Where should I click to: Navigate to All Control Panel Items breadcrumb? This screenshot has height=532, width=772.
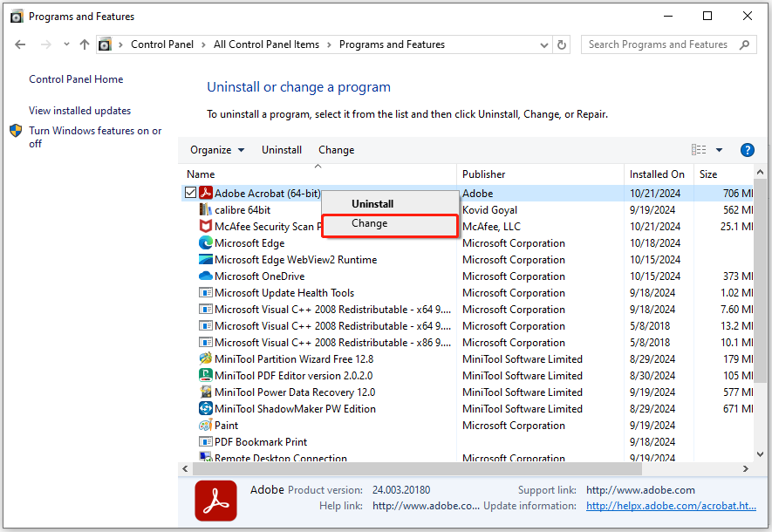point(266,44)
